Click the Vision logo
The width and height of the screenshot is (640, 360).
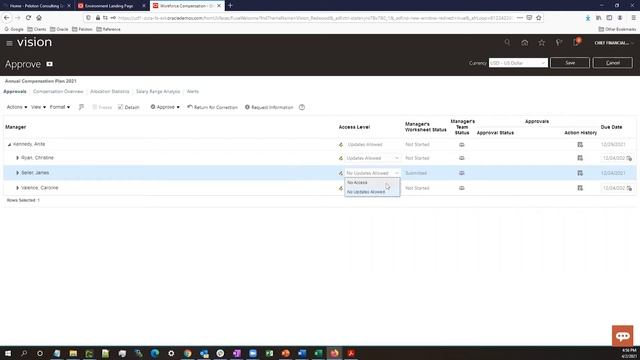(34, 42)
